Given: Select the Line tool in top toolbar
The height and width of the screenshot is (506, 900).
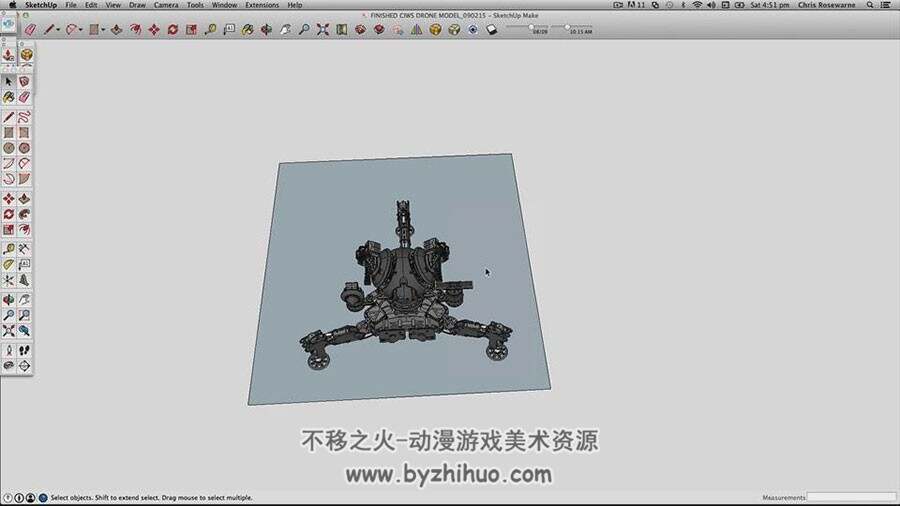Looking at the screenshot, I should 49,29.
